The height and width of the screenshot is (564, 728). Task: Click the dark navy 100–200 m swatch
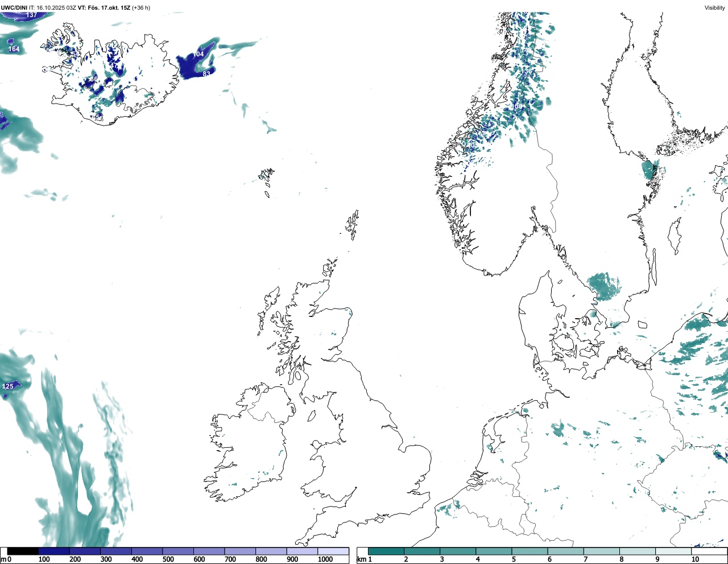click(x=54, y=551)
